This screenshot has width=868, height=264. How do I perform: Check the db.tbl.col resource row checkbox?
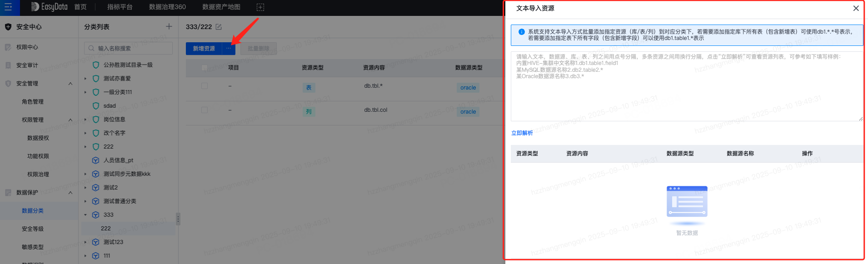pyautogui.click(x=205, y=110)
